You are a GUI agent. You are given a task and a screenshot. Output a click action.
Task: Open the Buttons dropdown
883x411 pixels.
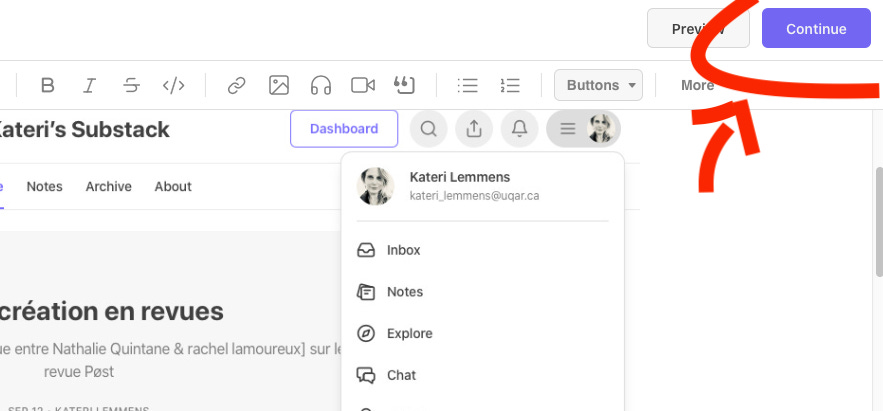point(598,85)
